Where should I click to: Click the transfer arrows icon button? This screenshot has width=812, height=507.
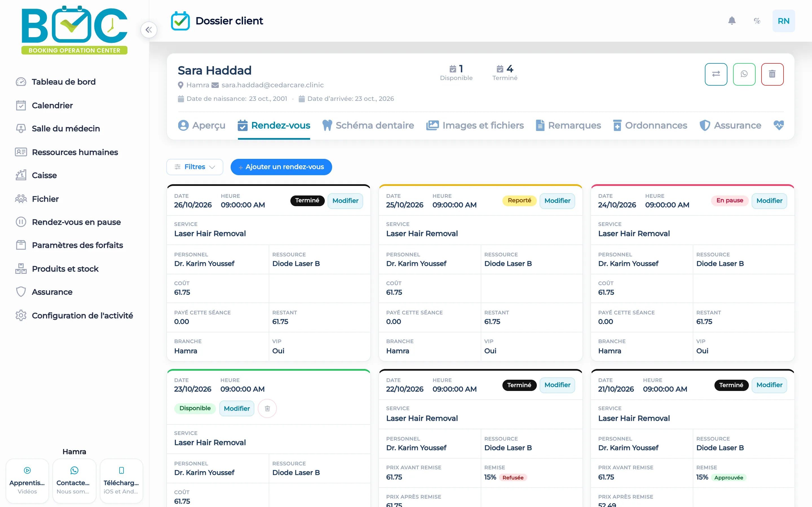tap(716, 74)
